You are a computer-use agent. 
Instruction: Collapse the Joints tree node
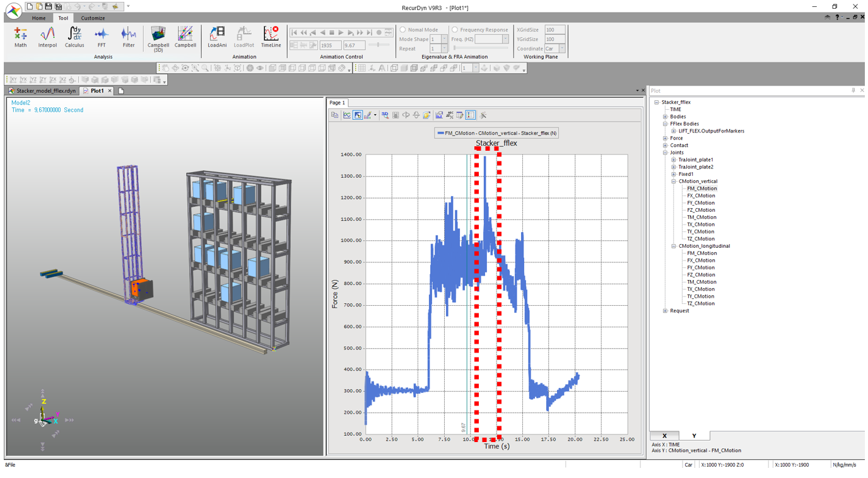665,153
